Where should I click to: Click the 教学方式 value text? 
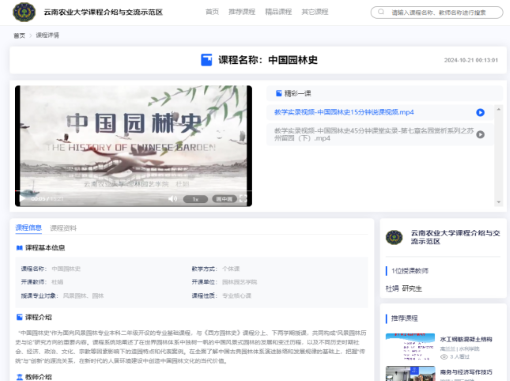(x=231, y=269)
